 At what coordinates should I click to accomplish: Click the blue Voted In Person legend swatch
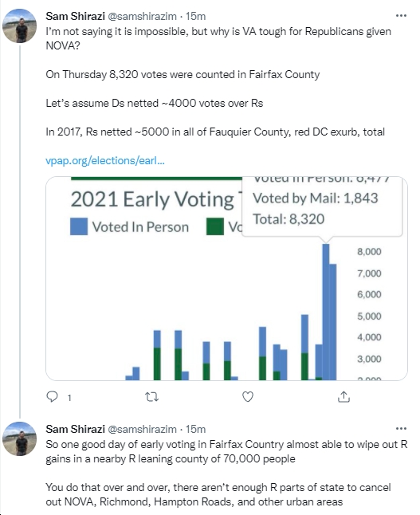[x=79, y=226]
